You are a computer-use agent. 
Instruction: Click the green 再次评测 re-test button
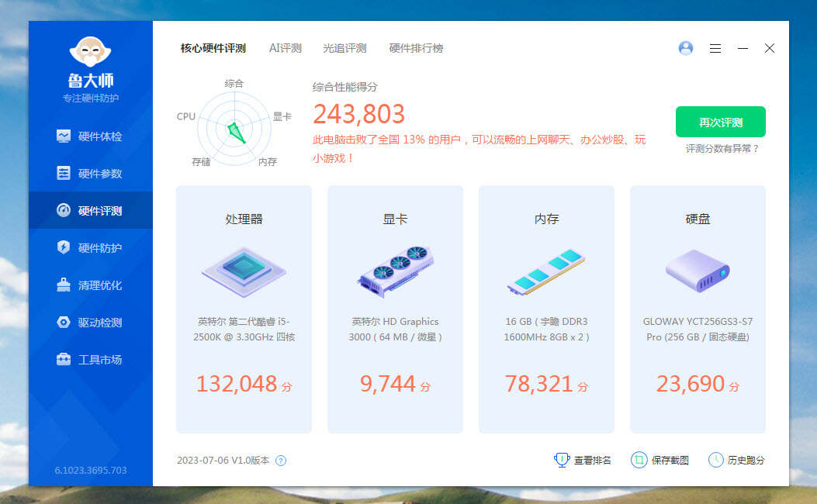click(722, 122)
